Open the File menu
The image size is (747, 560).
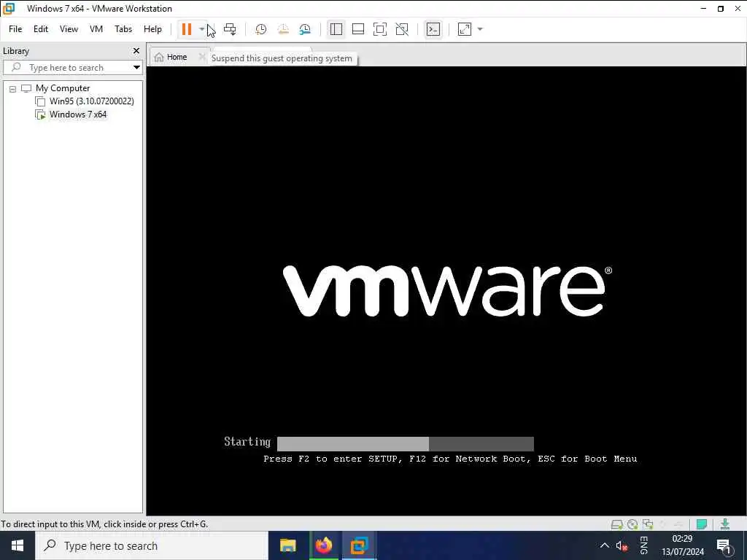[15, 29]
